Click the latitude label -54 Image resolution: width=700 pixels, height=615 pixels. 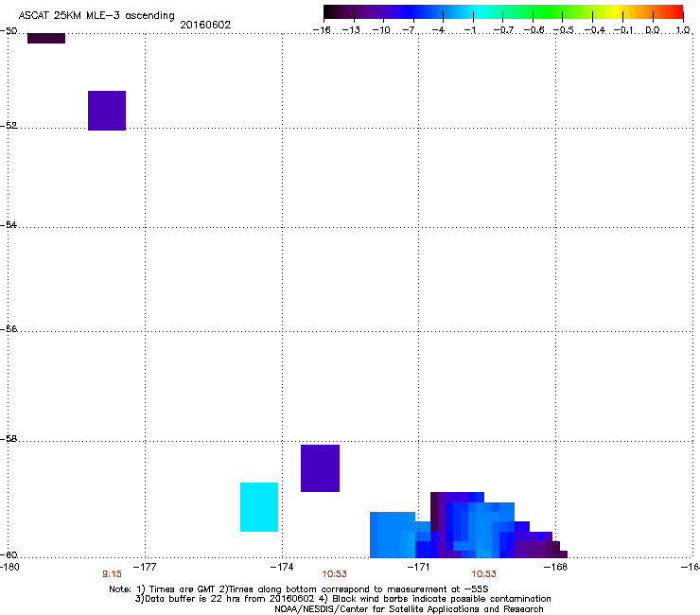(9, 224)
